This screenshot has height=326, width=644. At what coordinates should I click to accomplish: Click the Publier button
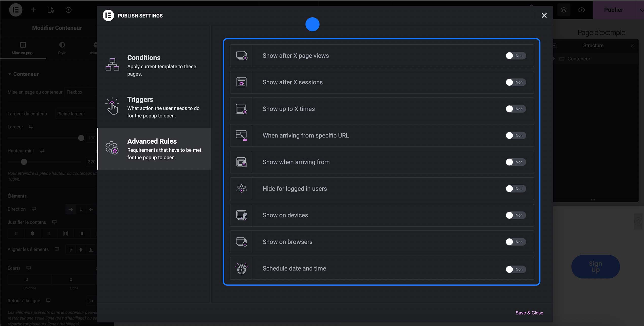(613, 10)
